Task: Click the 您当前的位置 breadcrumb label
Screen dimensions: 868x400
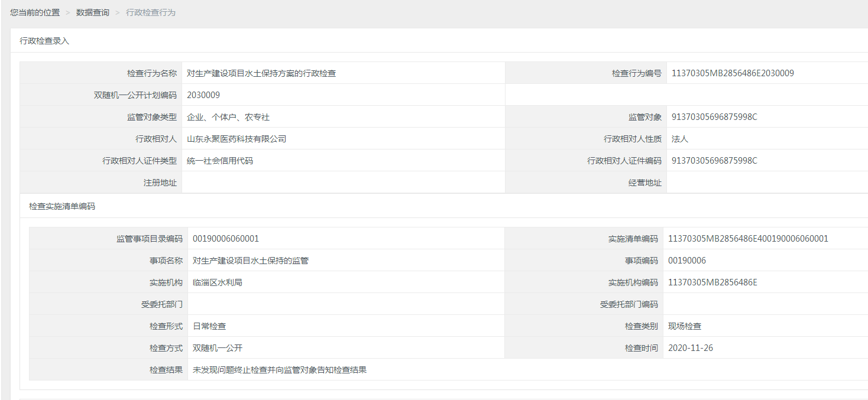Action: tap(35, 12)
